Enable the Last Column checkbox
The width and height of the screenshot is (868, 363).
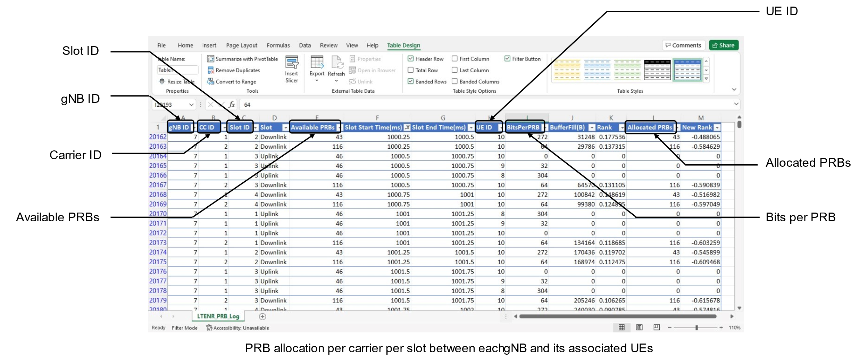tap(454, 70)
